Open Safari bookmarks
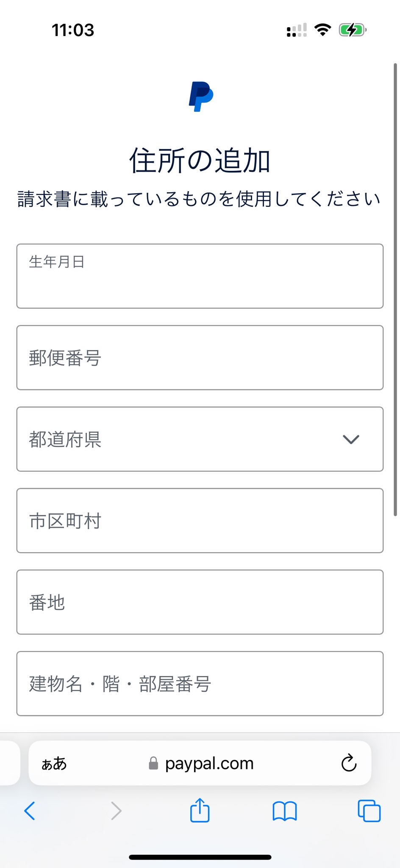This screenshot has height=868, width=400. pos(284,811)
